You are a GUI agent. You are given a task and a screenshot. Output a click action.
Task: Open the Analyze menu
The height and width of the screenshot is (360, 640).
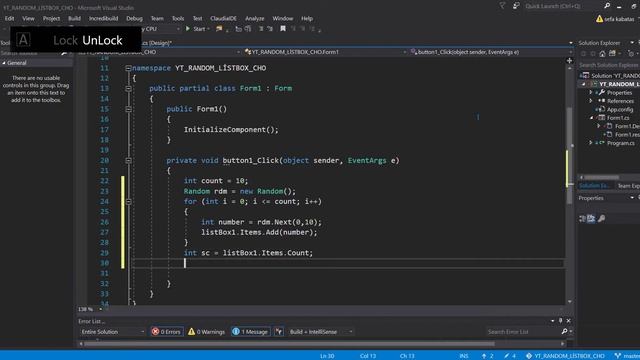[x=254, y=18]
